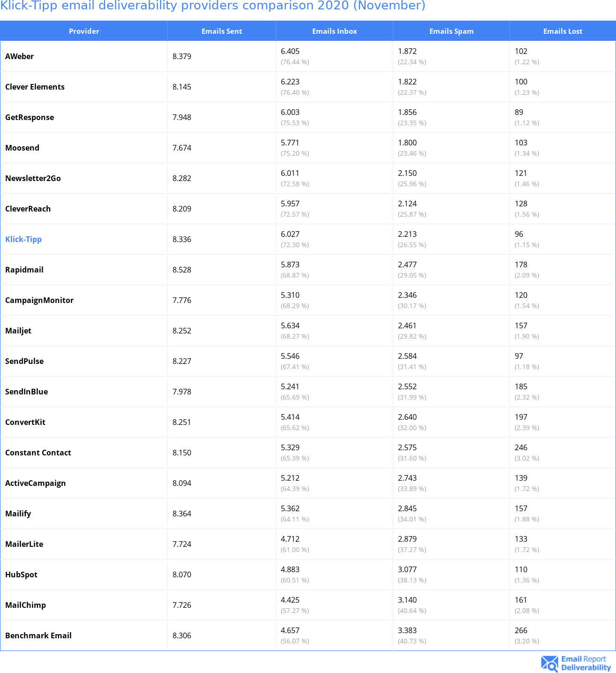Click the page title heading link
The width and height of the screenshot is (616, 673).
[213, 6]
